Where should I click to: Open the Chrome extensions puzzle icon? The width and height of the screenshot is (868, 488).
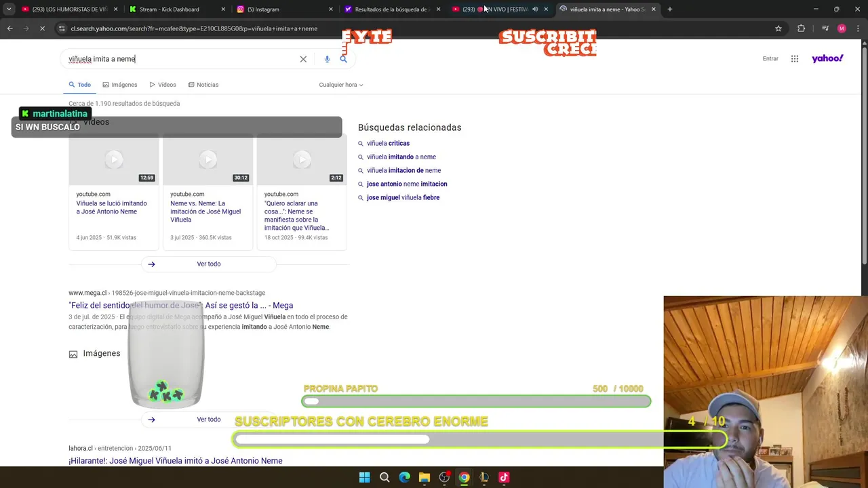(801, 28)
